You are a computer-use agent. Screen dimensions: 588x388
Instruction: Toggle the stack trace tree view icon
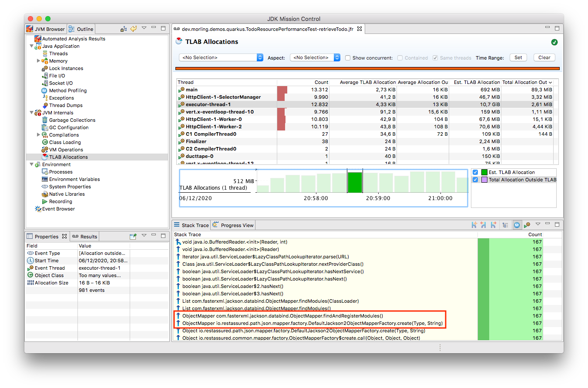pos(505,225)
